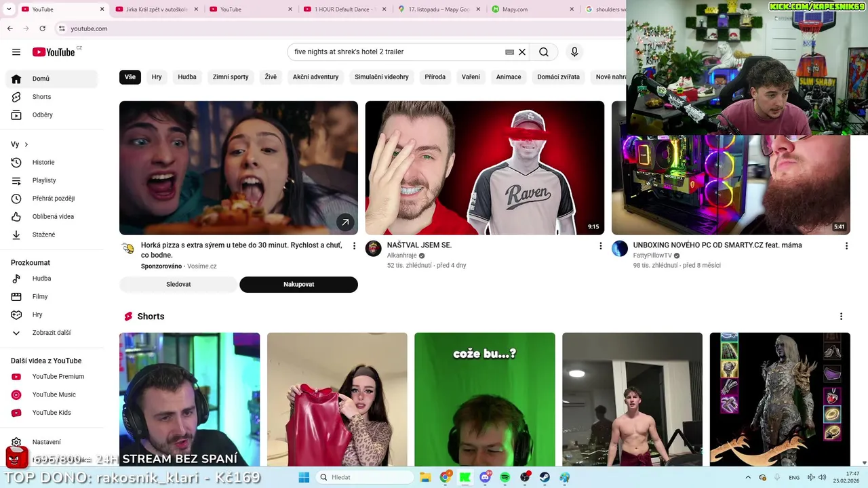
Task: Close the 17. listopadu Mapy Google tab
Action: (478, 9)
